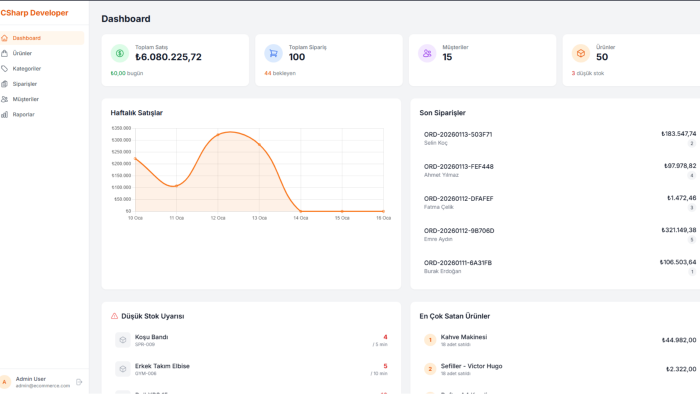
Task: Click Sefiller - Victor Hugo product name
Action: coord(471,366)
